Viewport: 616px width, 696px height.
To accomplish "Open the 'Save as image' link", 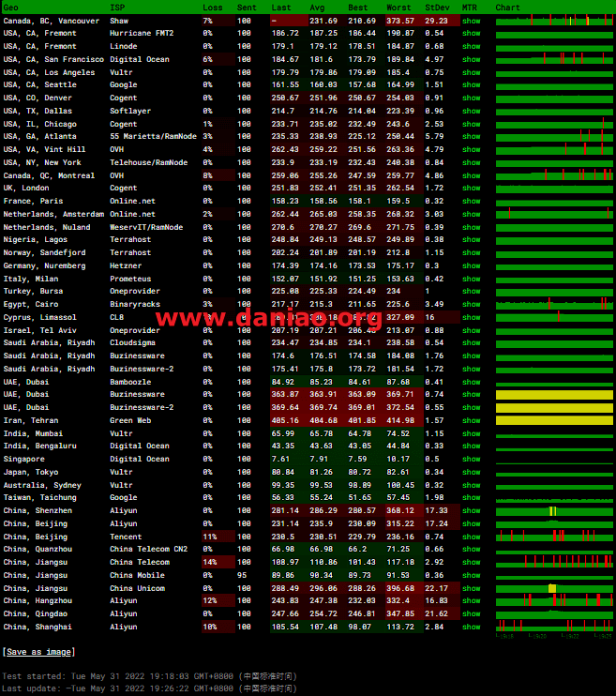I will point(39,652).
